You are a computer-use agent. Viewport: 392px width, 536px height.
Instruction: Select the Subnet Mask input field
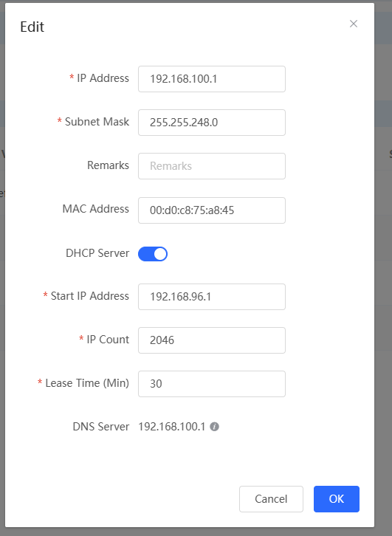click(212, 123)
